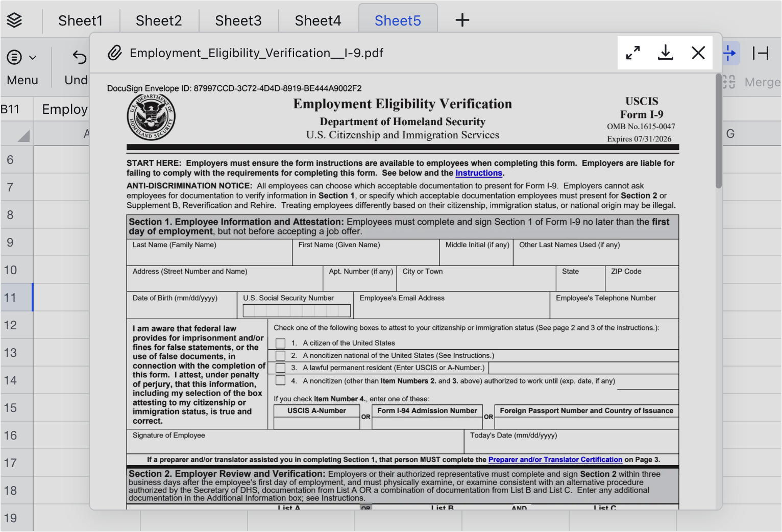Add a new sheet with plus icon
Screen dimensions: 782x532
pos(462,20)
